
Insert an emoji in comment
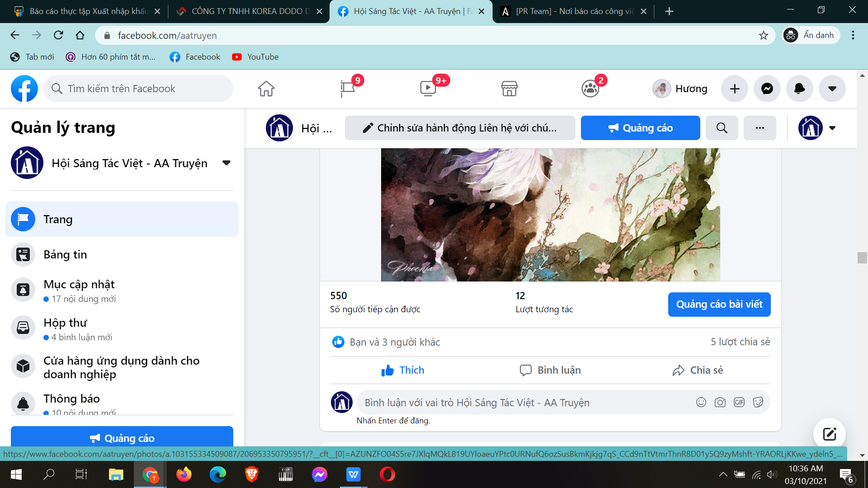[701, 402]
